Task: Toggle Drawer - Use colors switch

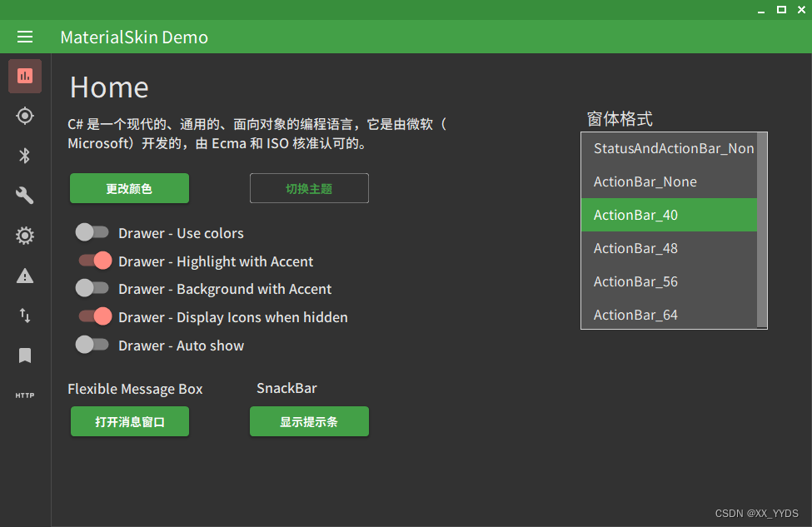Action: [92, 232]
